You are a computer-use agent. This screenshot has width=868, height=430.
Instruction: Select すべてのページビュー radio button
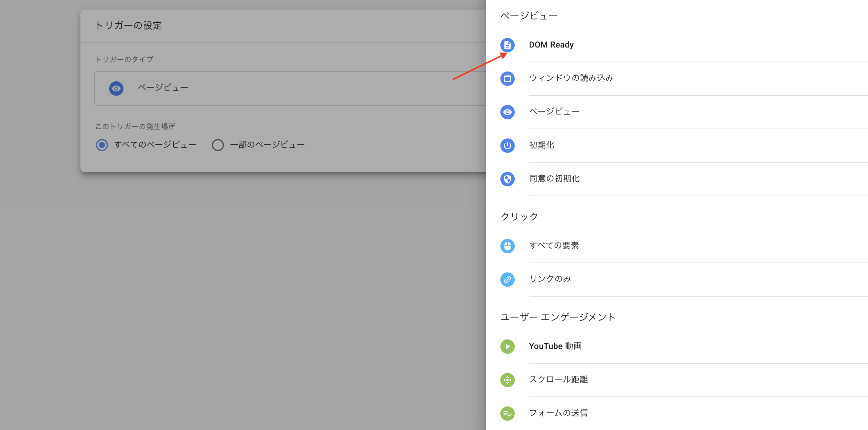pos(102,145)
